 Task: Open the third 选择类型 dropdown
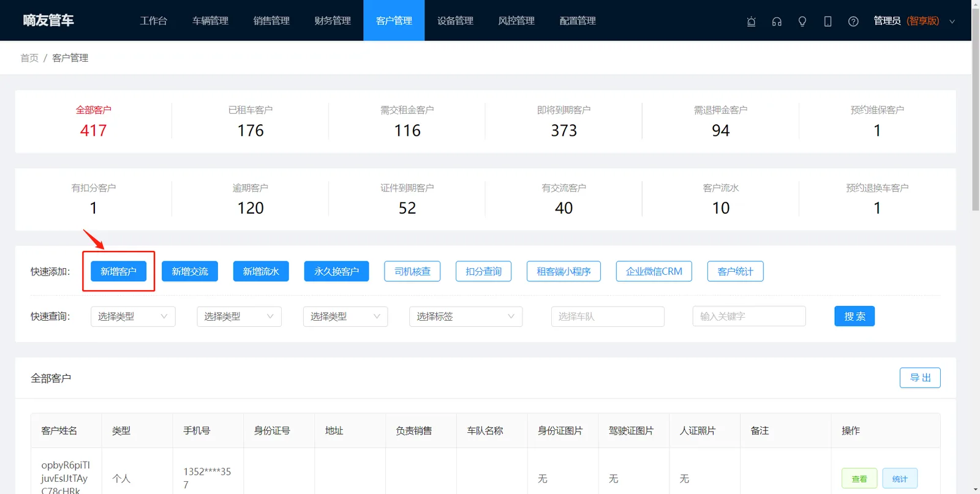345,316
